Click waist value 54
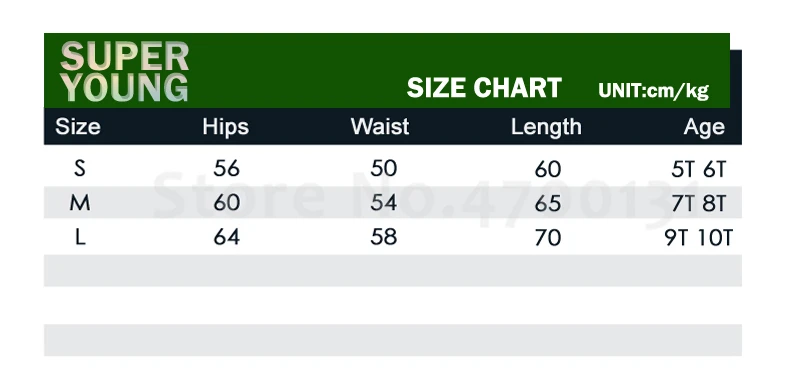792x387 pixels. pos(383,203)
